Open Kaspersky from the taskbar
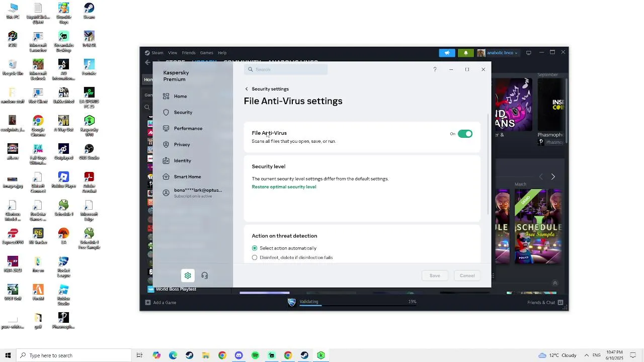 (x=321, y=355)
